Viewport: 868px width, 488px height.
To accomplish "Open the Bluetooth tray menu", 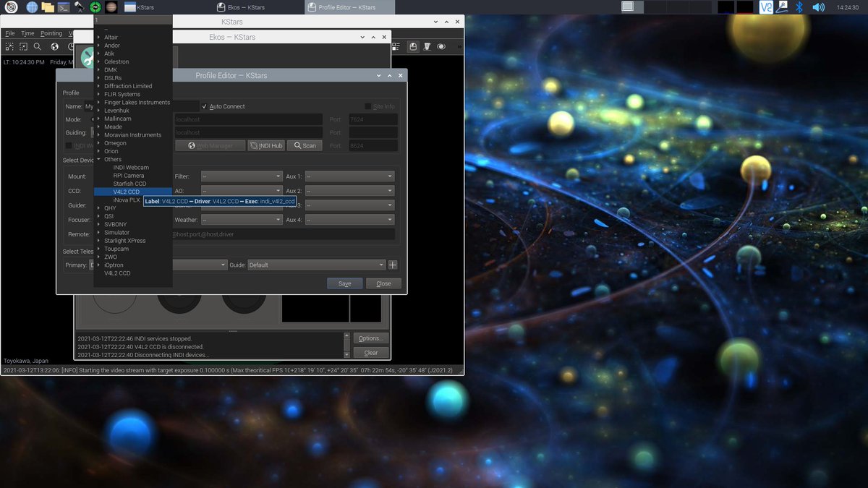I will (x=799, y=7).
